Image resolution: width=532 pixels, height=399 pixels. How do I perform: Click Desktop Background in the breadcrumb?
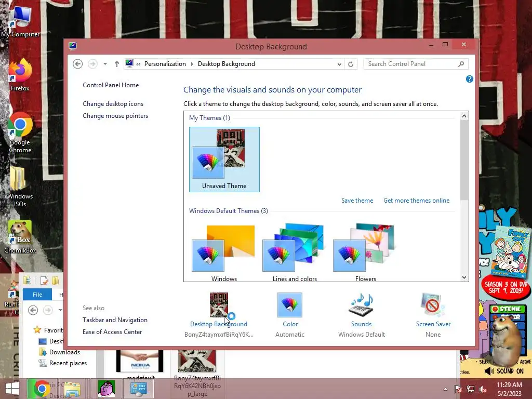227,64
